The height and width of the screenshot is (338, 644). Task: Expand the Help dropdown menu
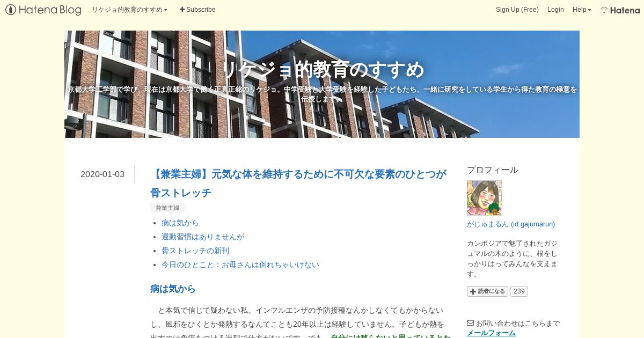pyautogui.click(x=582, y=10)
